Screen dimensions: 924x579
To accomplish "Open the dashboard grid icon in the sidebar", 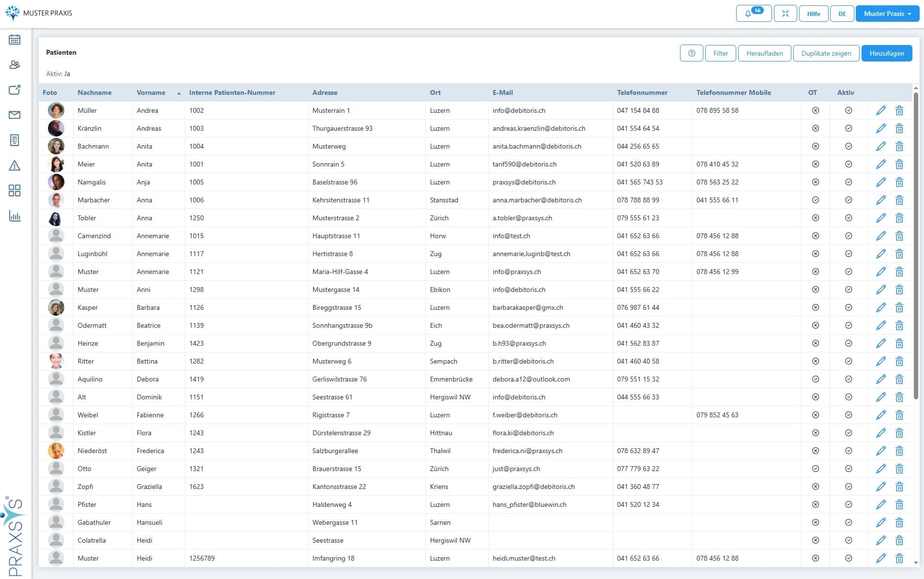I will click(x=15, y=191).
